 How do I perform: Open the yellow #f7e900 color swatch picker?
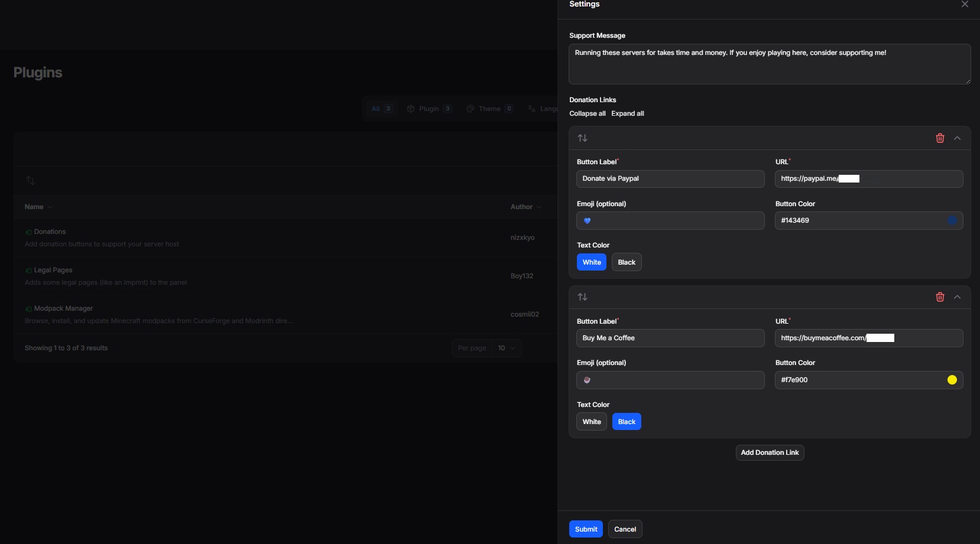click(x=952, y=380)
